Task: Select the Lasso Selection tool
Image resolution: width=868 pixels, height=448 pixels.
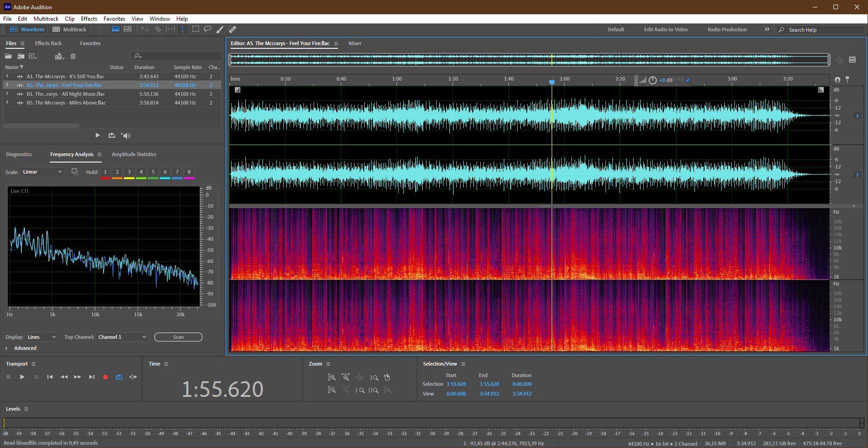Action: (x=208, y=29)
